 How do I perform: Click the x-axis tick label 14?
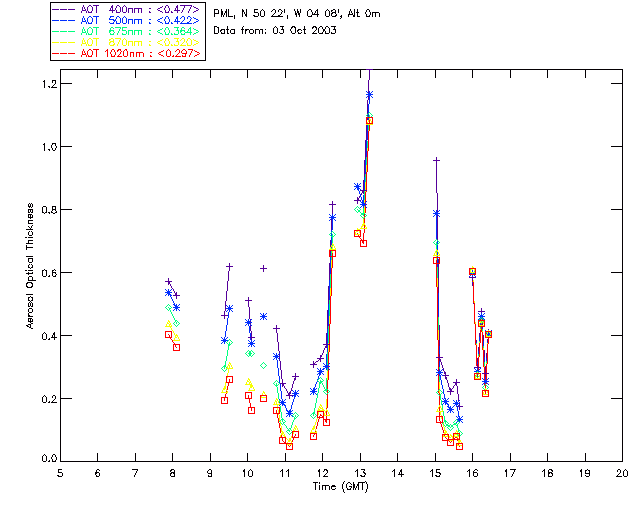point(398,473)
